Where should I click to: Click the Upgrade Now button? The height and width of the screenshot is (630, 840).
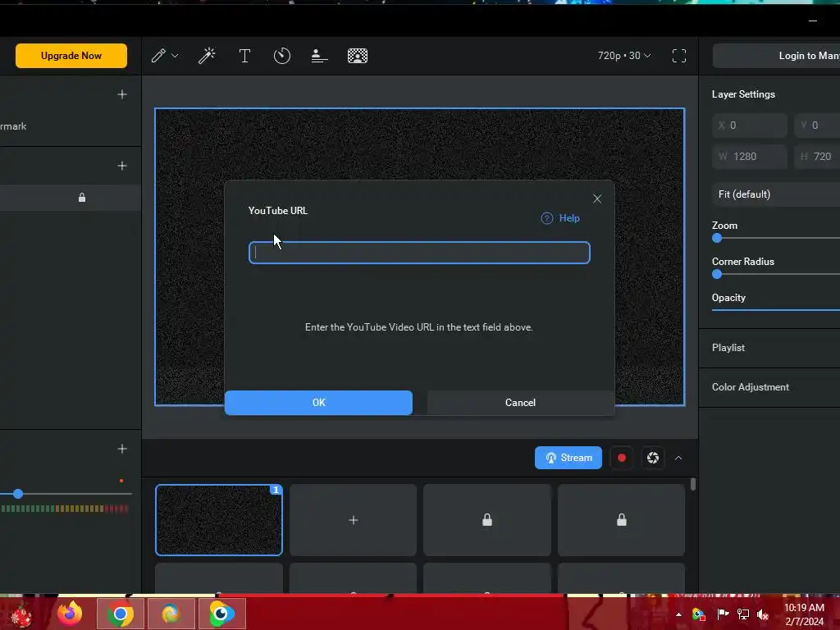71,56
